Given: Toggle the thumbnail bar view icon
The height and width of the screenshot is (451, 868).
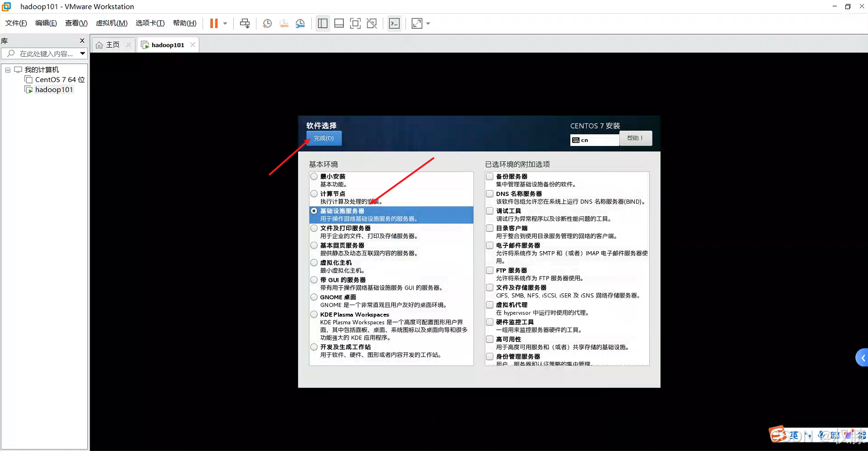Looking at the screenshot, I should coord(339,23).
